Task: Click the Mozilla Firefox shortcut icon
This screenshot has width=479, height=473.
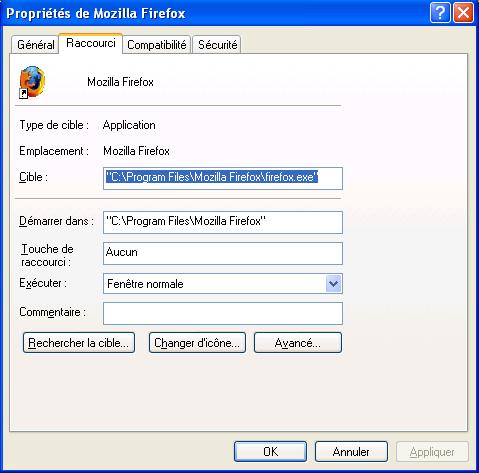Action: click(x=32, y=82)
